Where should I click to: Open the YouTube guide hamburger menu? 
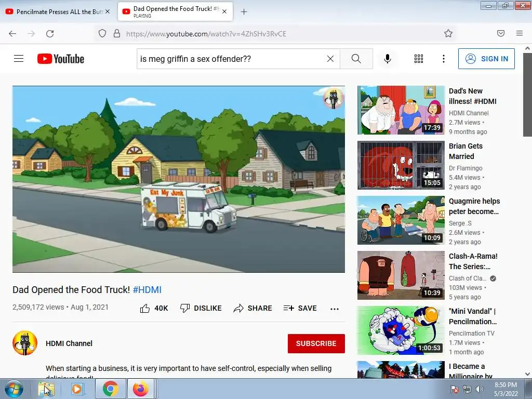click(x=19, y=59)
